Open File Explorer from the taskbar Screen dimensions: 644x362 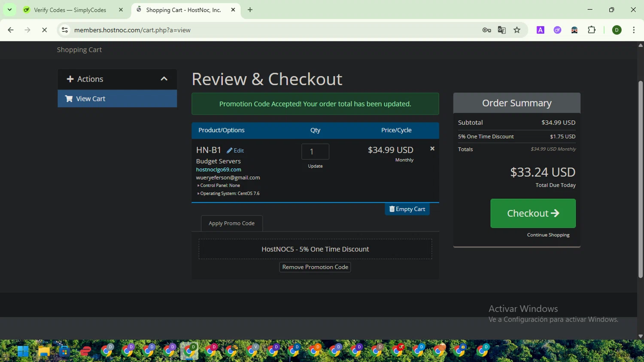44,351
